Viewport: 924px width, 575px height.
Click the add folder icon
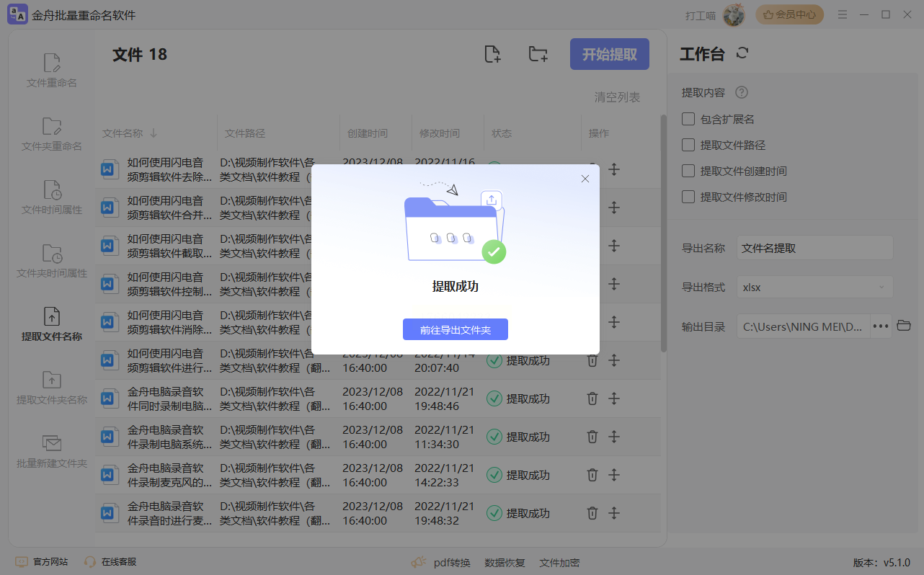[x=538, y=55]
